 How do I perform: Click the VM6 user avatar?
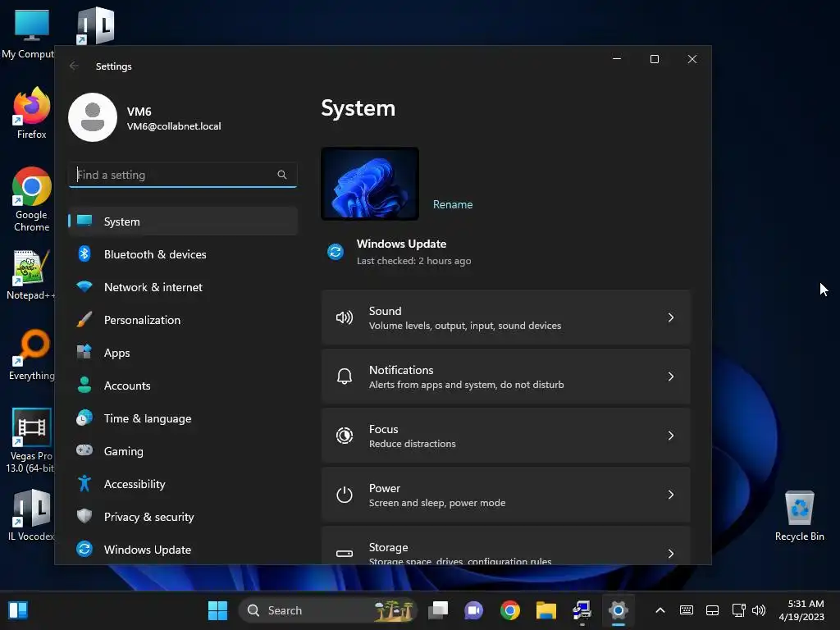(93, 117)
